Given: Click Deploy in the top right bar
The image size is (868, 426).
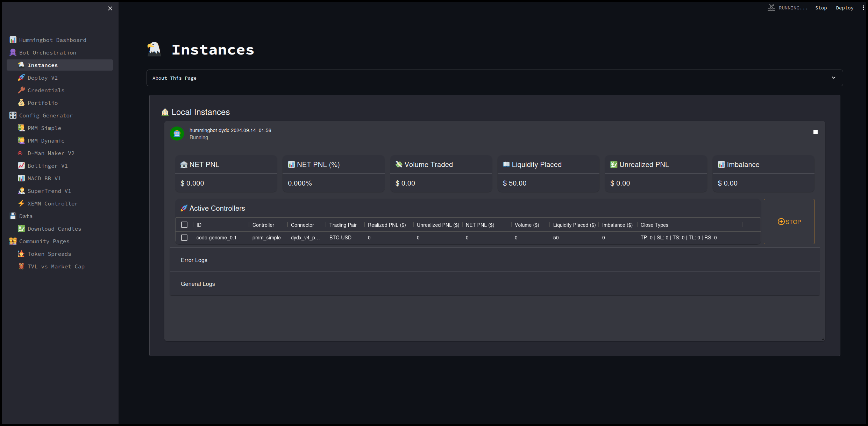Looking at the screenshot, I should click(x=845, y=8).
